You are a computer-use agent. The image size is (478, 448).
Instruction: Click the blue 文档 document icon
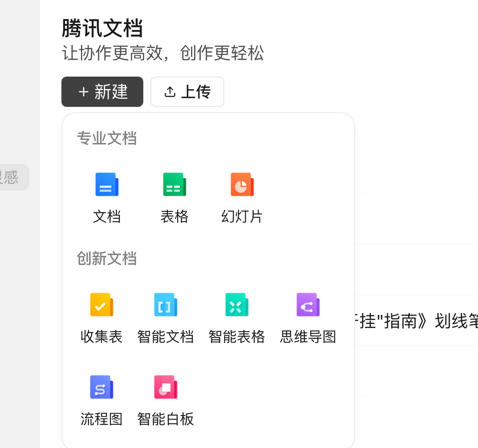[x=107, y=184]
